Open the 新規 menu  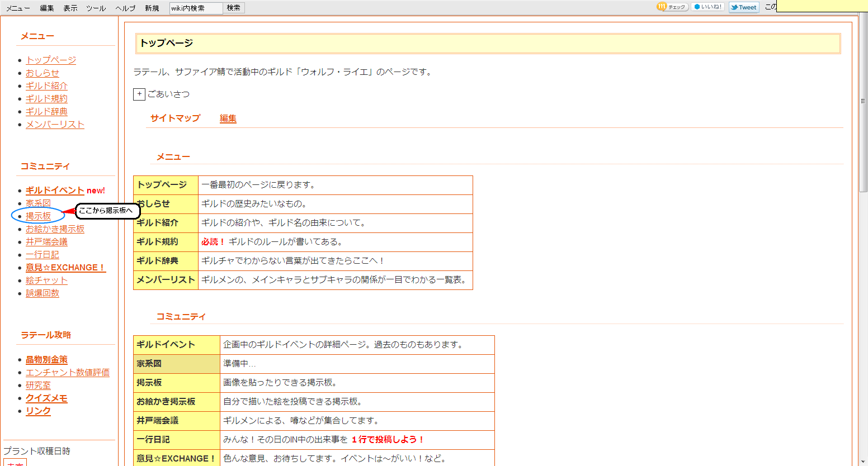click(152, 8)
